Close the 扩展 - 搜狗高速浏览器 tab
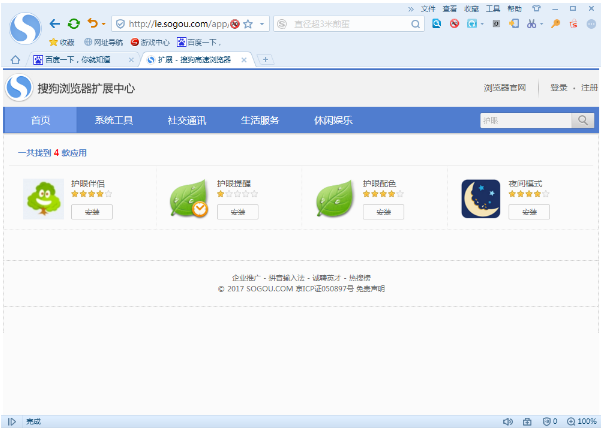This screenshot has height=435, width=604. click(x=244, y=60)
